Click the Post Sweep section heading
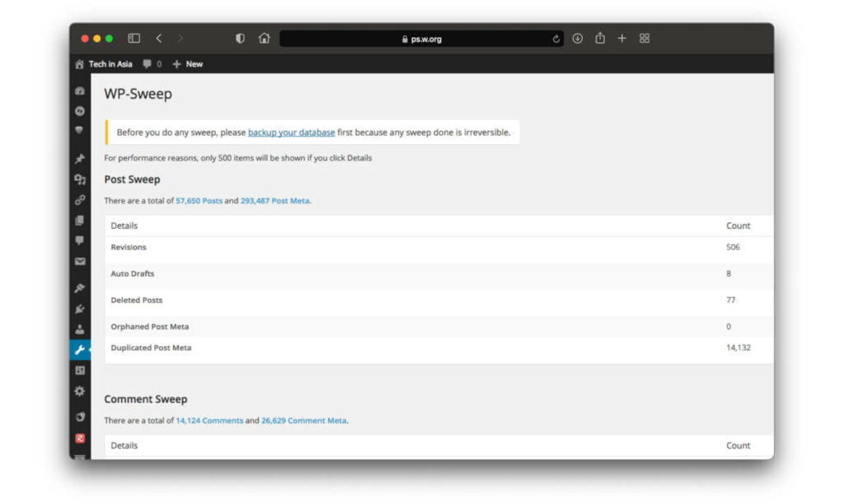This screenshot has width=844, height=504. tap(132, 179)
